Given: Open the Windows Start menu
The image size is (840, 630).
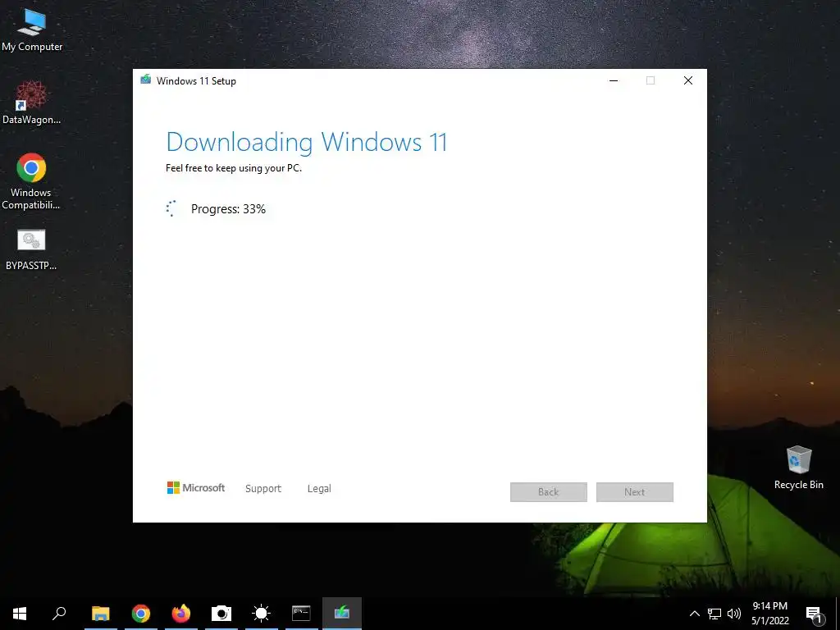Looking at the screenshot, I should (x=20, y=614).
